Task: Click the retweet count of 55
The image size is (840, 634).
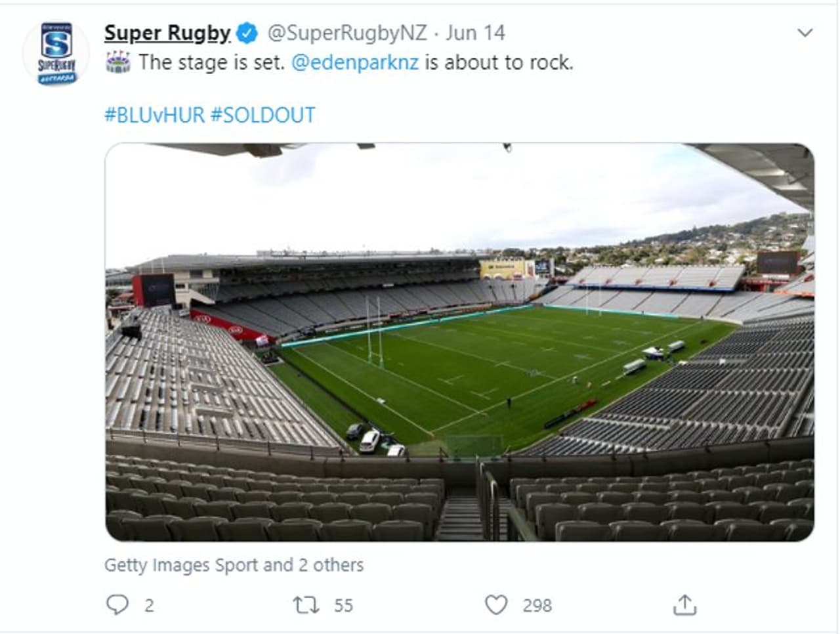Action: click(343, 605)
